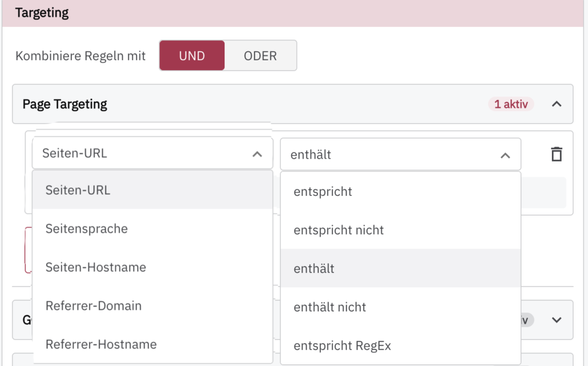Close the enthält dropdown via its chevron
Screen dimensions: 588x366
[505, 154]
